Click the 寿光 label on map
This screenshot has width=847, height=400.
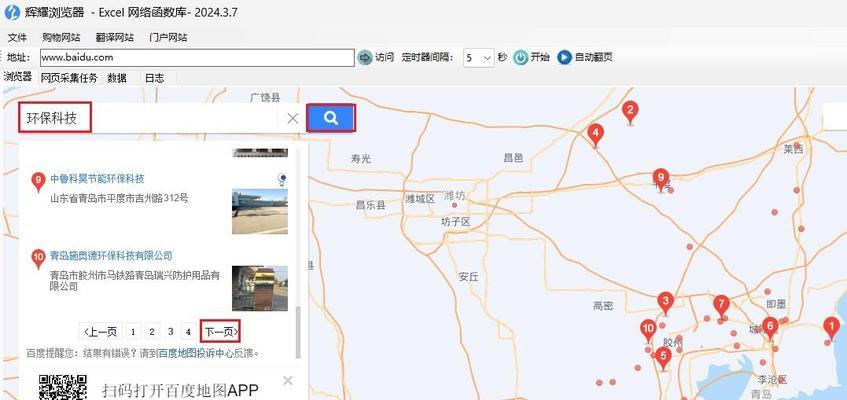(361, 158)
